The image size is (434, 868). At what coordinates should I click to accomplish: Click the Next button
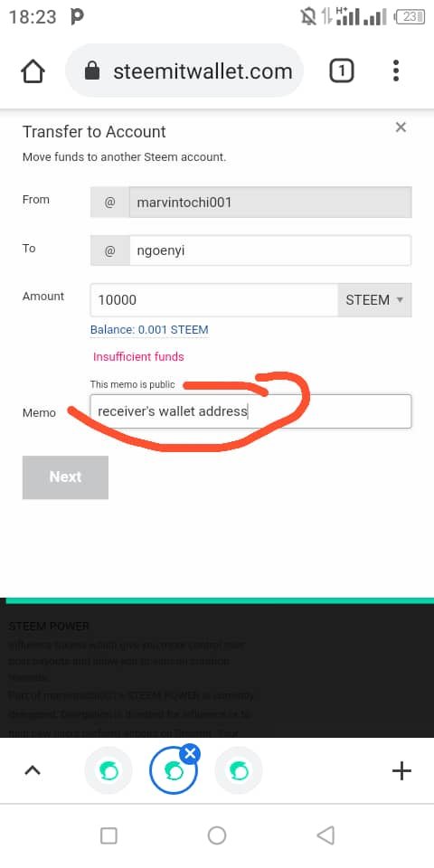point(65,477)
